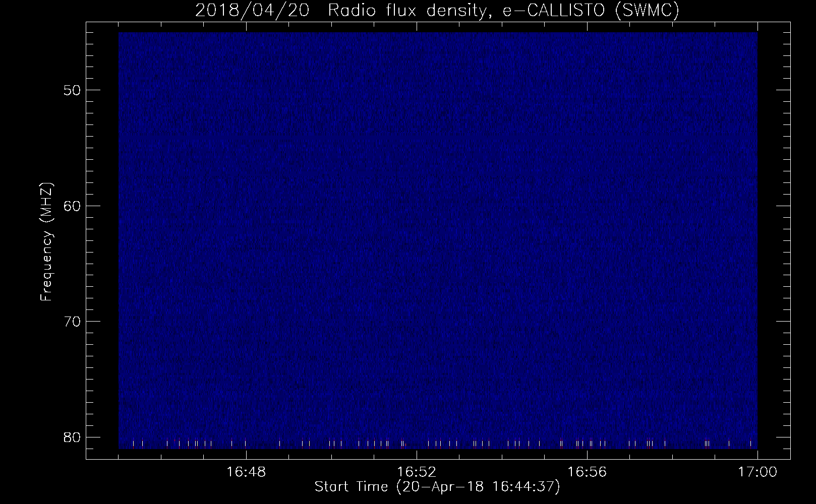Click the "Start Time (20-Apr-18 16:44:37)" axis label
Screen dimensions: 816x504
point(437,487)
